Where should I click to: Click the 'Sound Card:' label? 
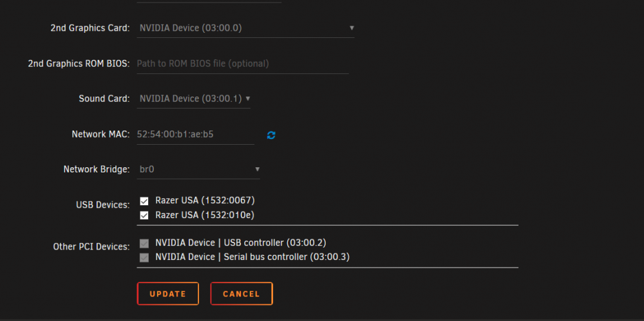[x=104, y=99]
